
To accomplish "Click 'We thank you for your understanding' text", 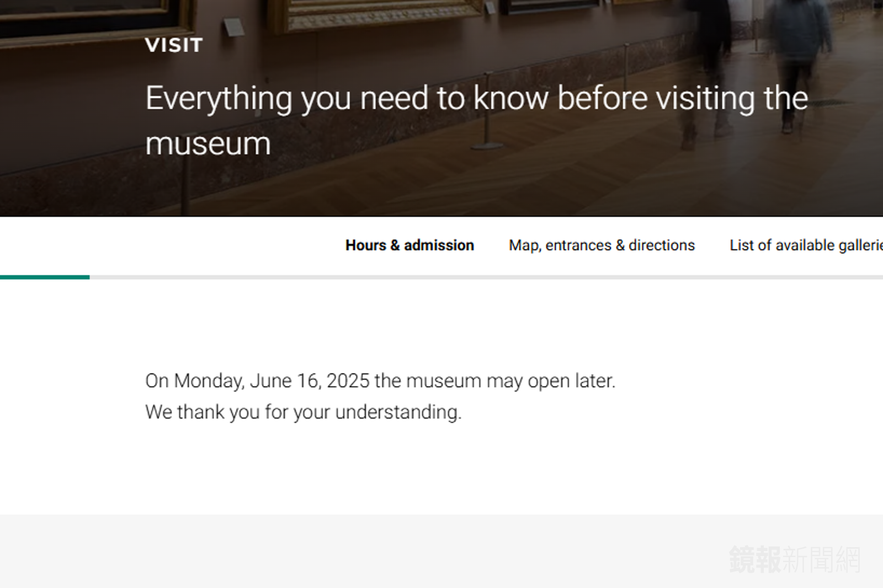I will pos(303,413).
